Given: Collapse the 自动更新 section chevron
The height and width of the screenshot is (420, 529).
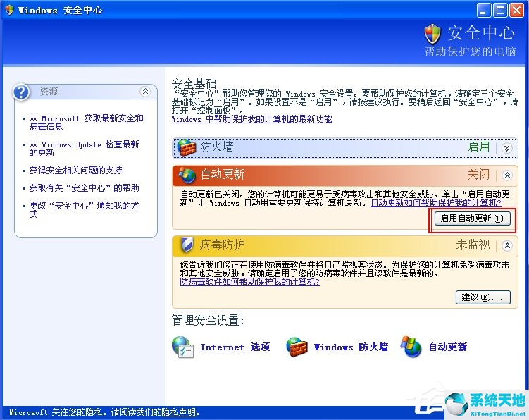Looking at the screenshot, I should point(507,175).
